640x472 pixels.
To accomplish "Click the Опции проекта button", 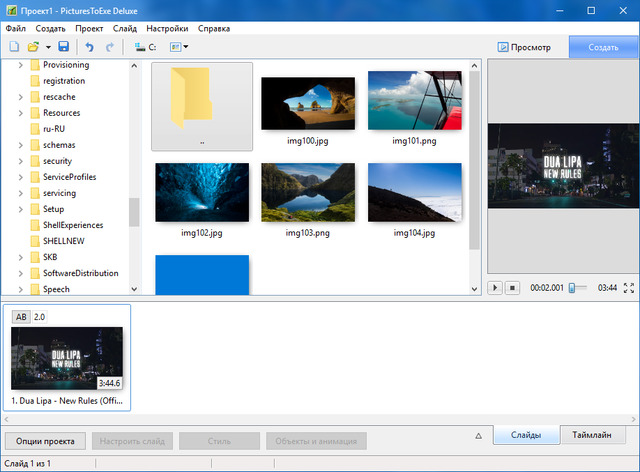I will coord(45,441).
